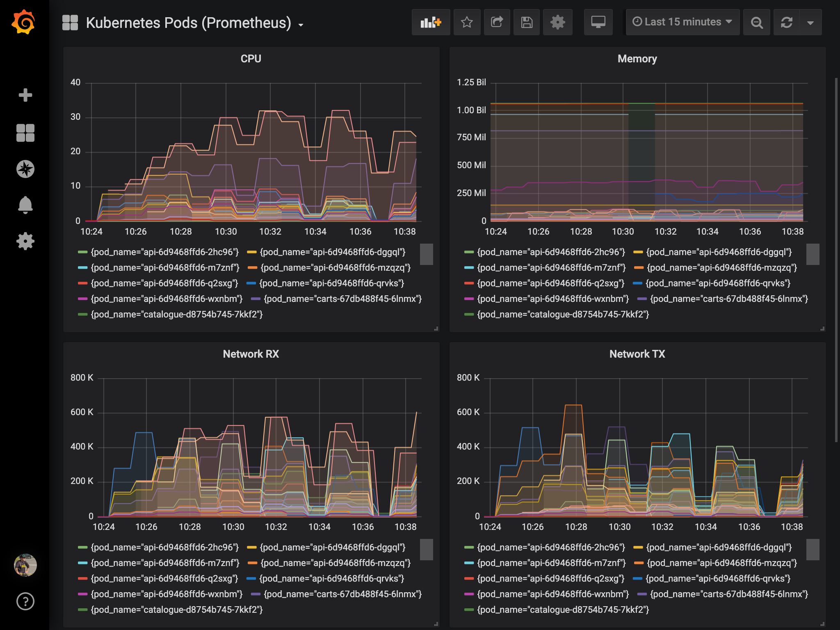Open the Create plus menu in sidebar

click(25, 95)
